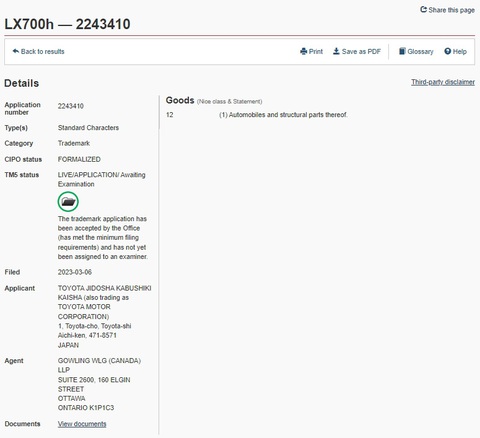Click the Save as PDF download icon
The height and width of the screenshot is (438, 480).
[336, 51]
